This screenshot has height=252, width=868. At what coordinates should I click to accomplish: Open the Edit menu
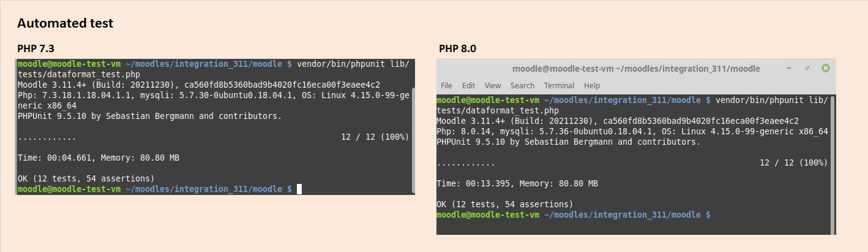pos(468,86)
